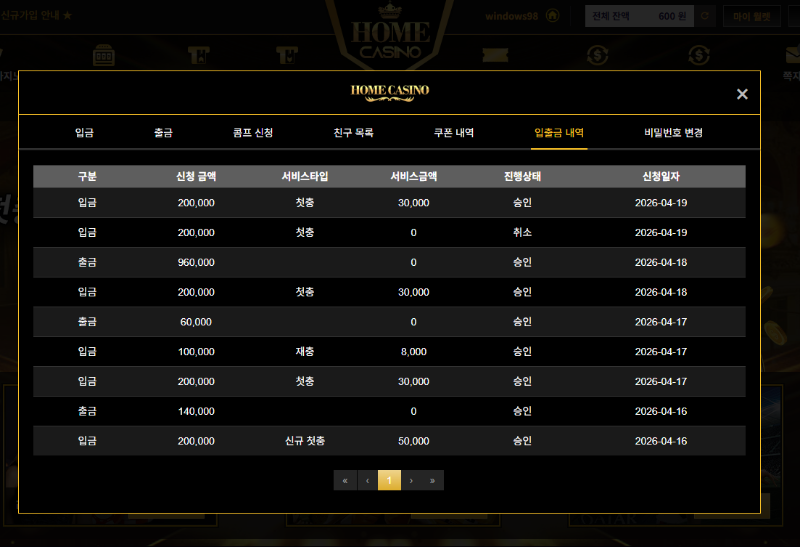Open the 비밀번호 변경 tab
This screenshot has height=547, width=800.
pos(673,132)
